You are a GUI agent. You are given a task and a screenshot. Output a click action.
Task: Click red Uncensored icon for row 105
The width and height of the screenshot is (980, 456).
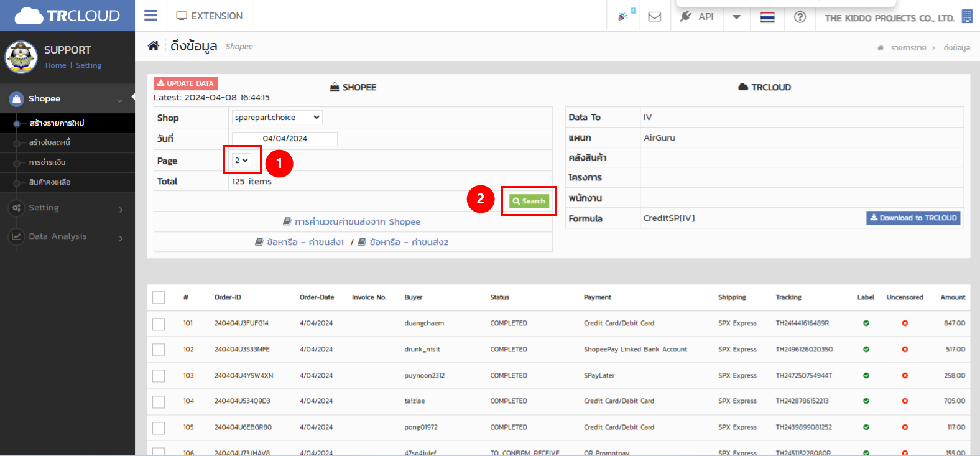[x=905, y=427]
